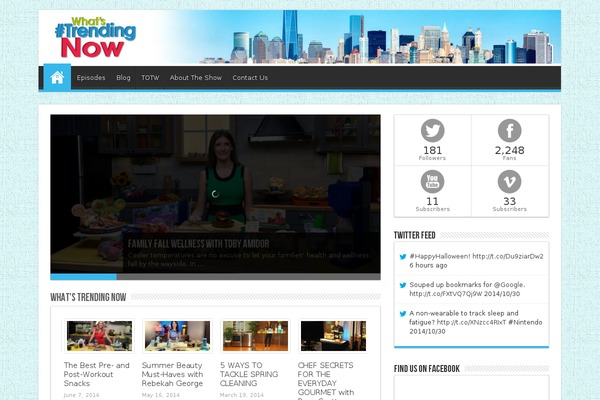Open the YouTube subscribers icon
Screen dimensions: 600x400
pos(432,181)
